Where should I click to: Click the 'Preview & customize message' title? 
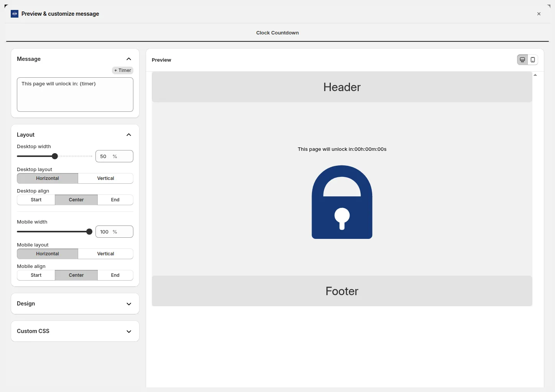tap(60, 14)
